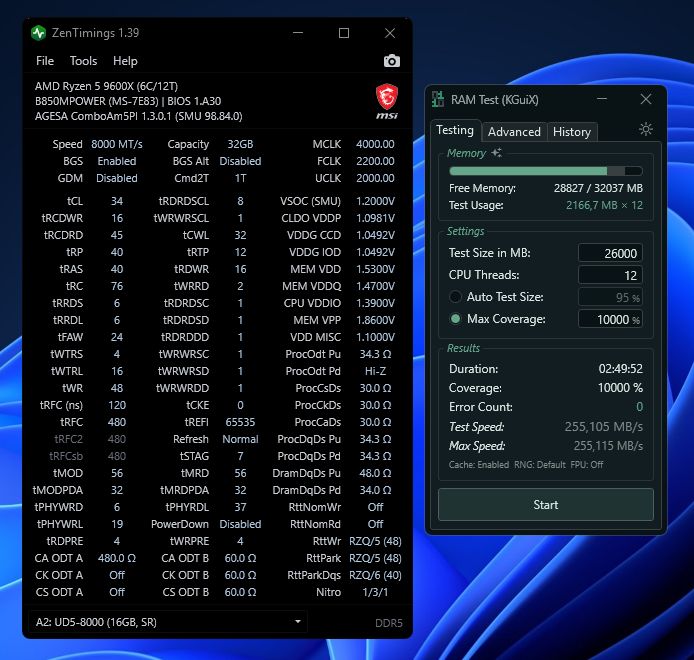694x660 pixels.
Task: Click the Refresh Normal value
Action: (240, 439)
